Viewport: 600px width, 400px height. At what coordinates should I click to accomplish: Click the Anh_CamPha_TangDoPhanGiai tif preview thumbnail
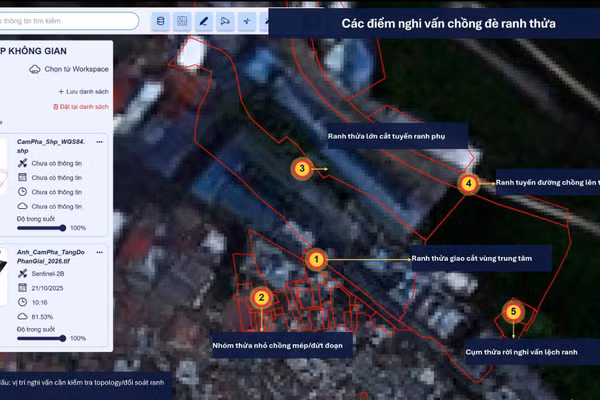point(3,277)
